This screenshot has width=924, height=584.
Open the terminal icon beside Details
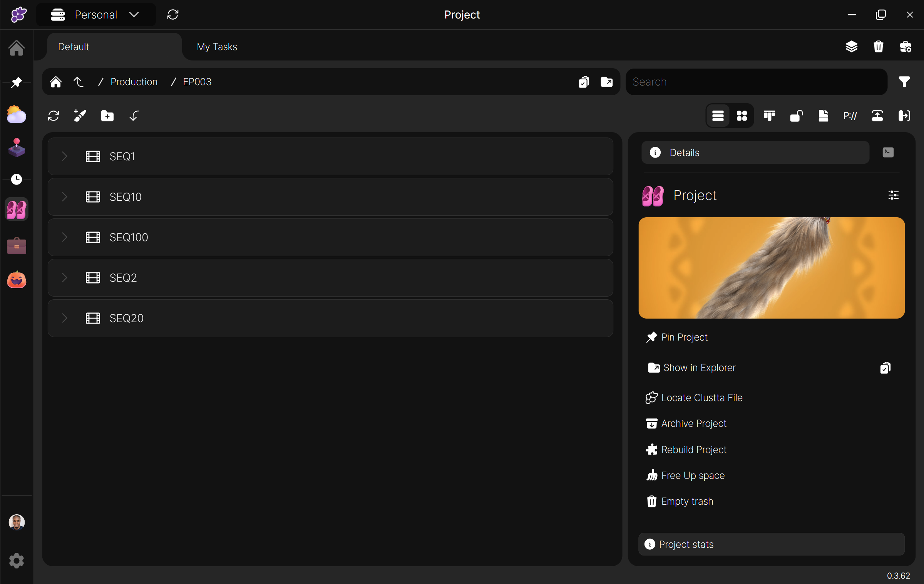[x=888, y=153]
